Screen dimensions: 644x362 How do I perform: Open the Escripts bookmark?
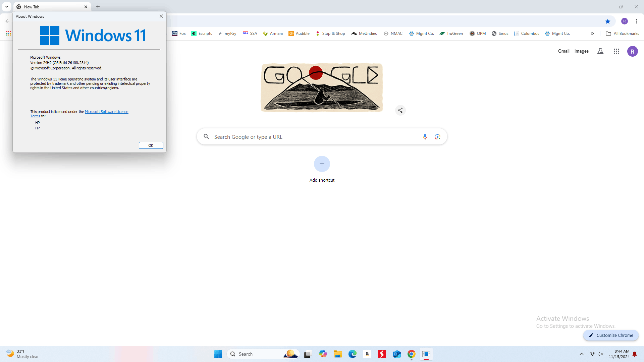[x=202, y=34]
